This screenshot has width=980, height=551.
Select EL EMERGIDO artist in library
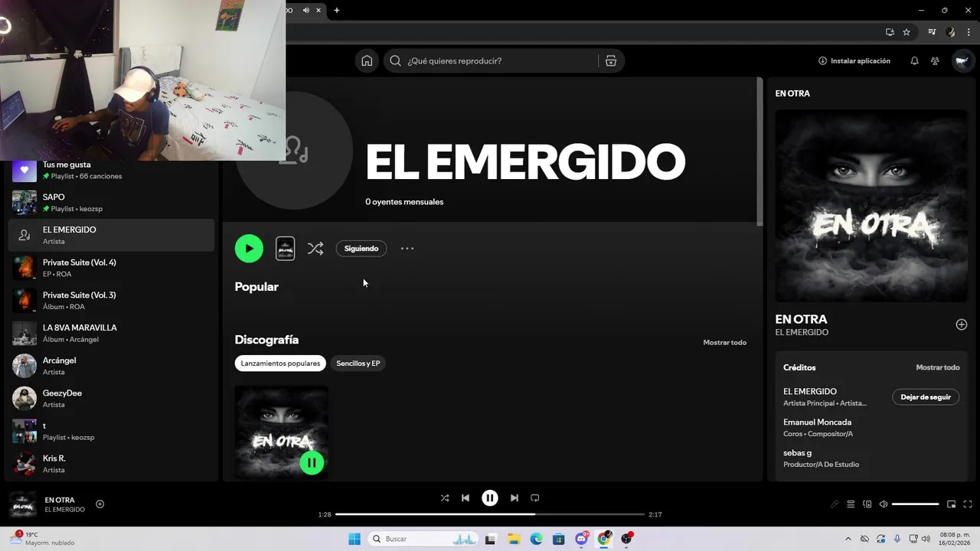pos(111,235)
